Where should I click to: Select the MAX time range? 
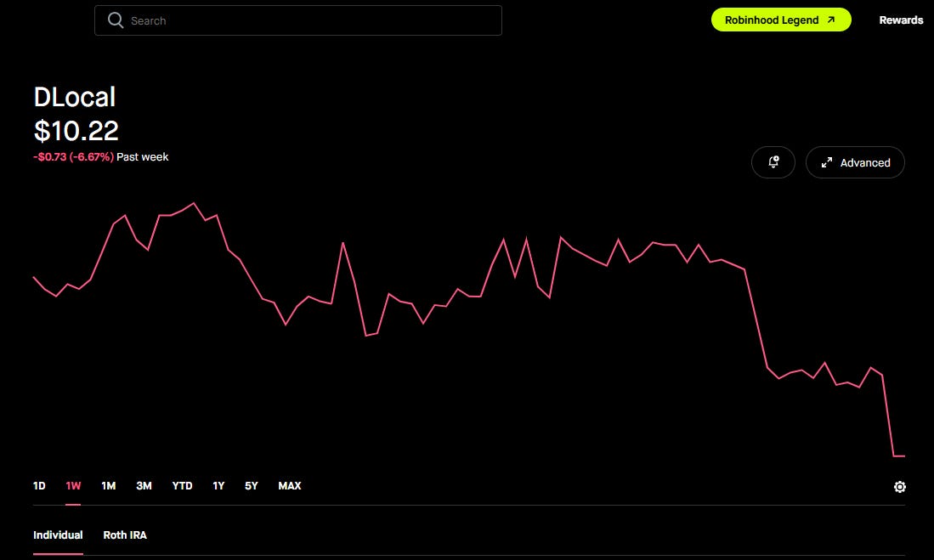[x=290, y=485]
